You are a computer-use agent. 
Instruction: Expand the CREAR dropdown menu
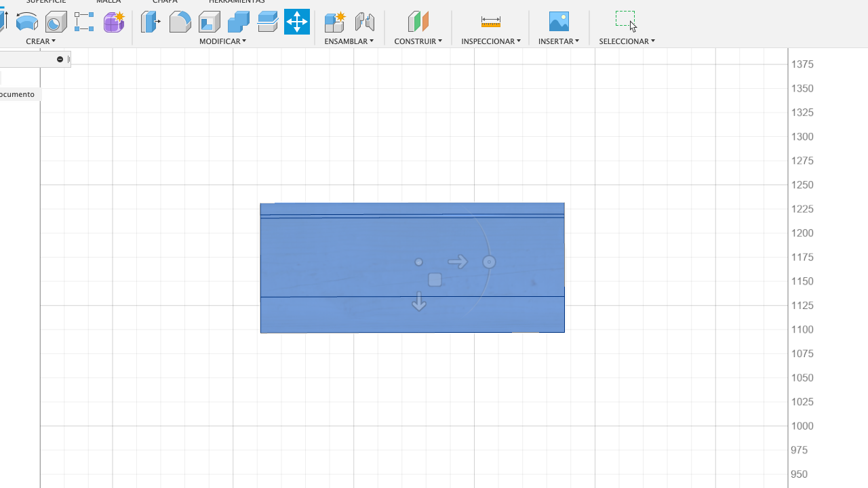[41, 41]
